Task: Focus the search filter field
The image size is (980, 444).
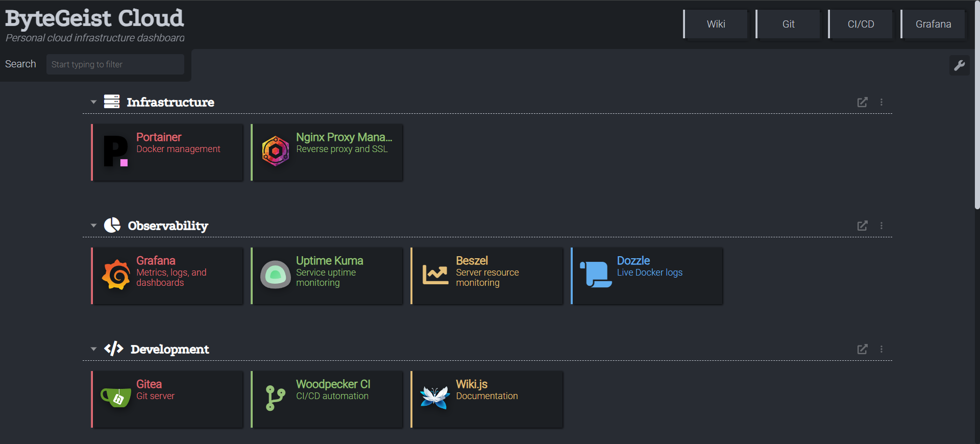Action: (115, 64)
